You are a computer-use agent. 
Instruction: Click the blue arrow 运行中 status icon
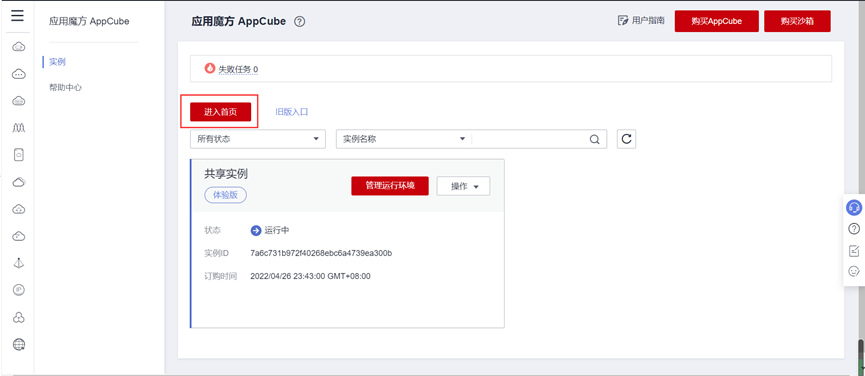pos(255,230)
